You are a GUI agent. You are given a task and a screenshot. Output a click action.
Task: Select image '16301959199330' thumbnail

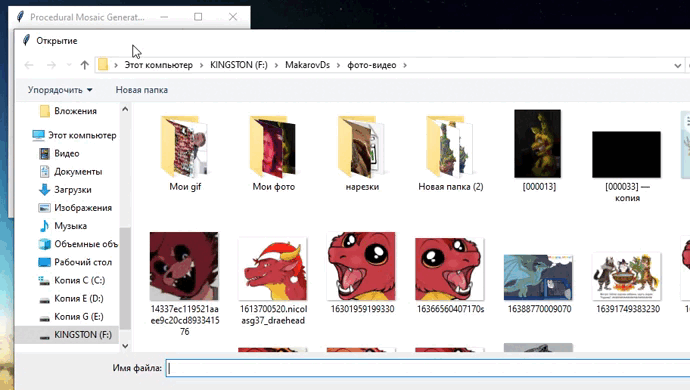tap(361, 266)
